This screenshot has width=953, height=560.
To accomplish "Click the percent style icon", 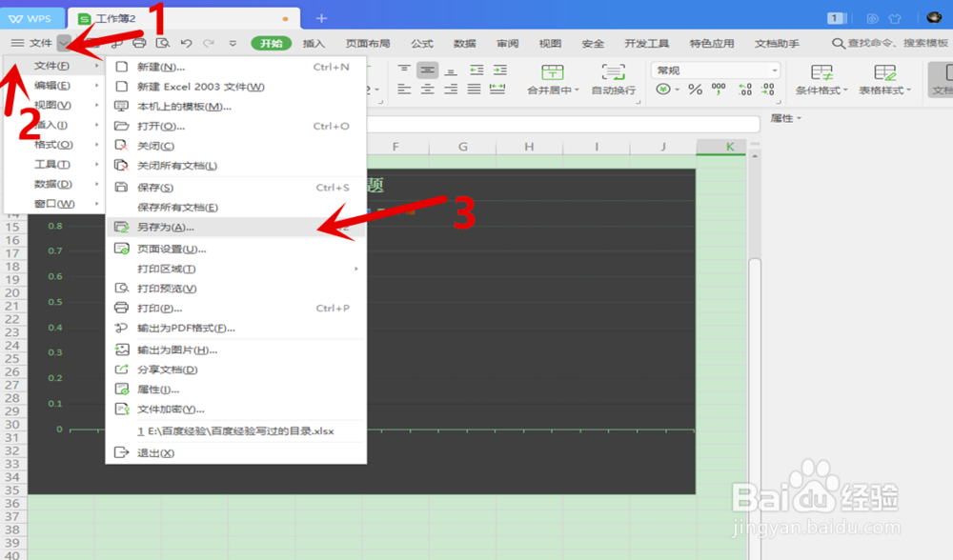I will (695, 90).
